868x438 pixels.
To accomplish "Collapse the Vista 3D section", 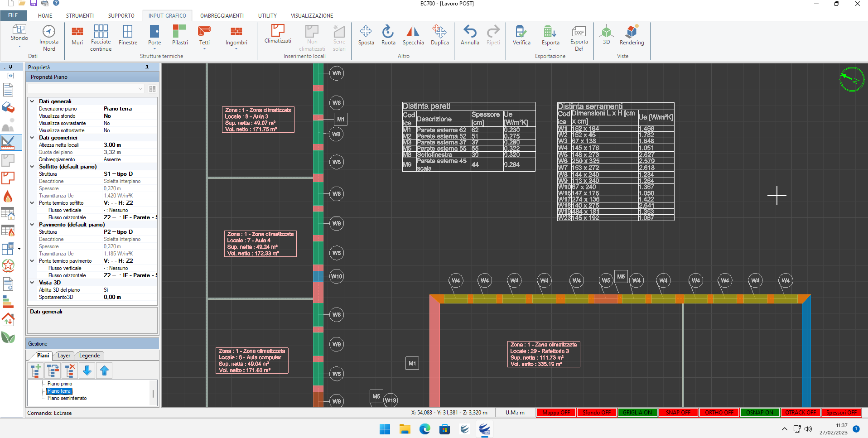I will (32, 283).
